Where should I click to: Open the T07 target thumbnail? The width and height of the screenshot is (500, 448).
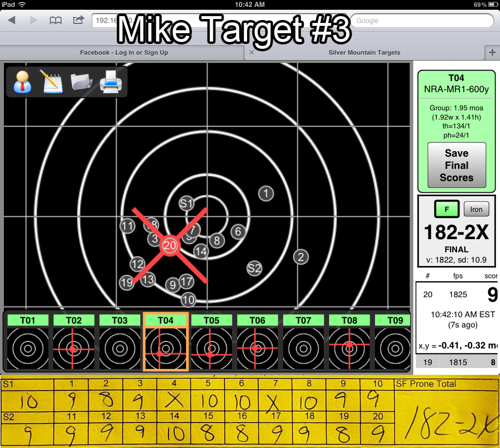[x=303, y=348]
